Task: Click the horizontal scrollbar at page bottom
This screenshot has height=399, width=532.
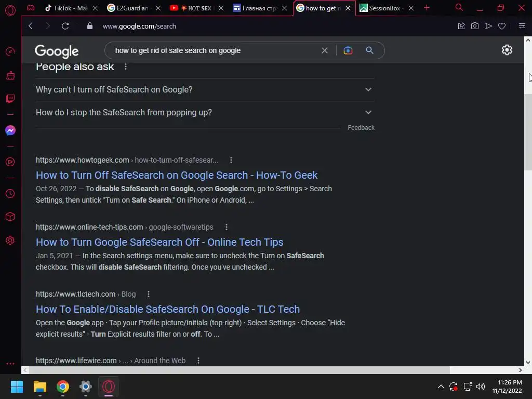Action: (x=239, y=370)
